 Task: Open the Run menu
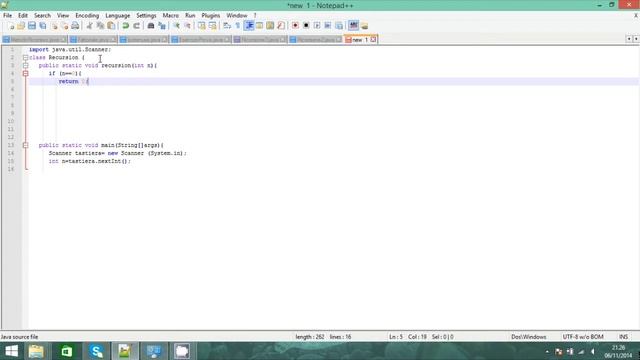pos(190,16)
